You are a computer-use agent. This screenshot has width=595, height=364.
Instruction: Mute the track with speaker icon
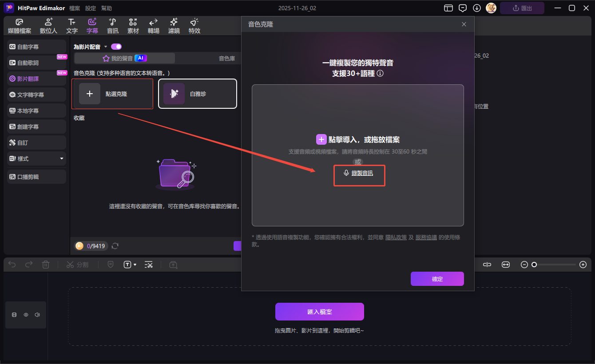pyautogui.click(x=37, y=315)
